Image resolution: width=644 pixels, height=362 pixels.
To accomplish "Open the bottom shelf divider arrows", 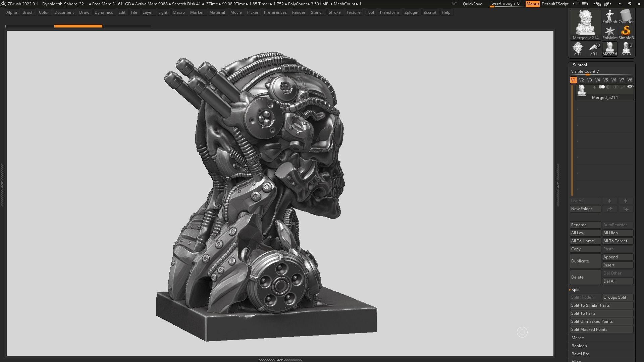I will 280,360.
